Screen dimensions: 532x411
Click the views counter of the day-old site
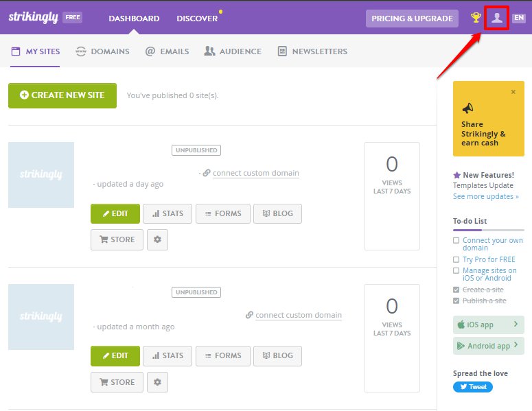tap(392, 196)
